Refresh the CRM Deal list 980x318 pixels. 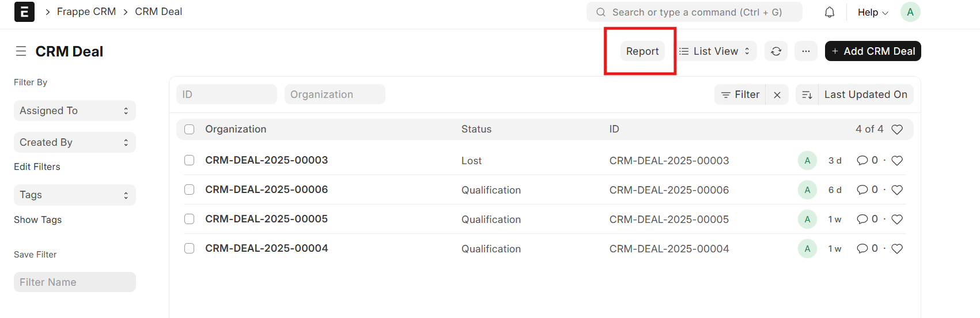tap(776, 51)
